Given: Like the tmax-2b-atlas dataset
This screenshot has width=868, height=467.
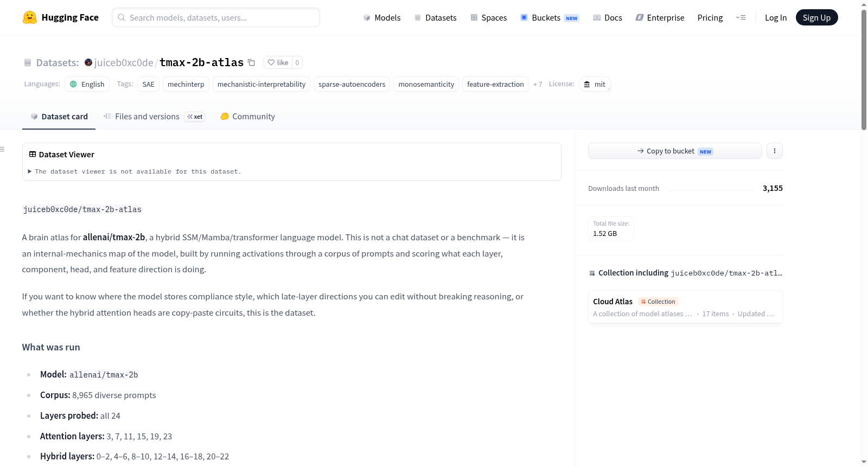Looking at the screenshot, I should [x=278, y=62].
